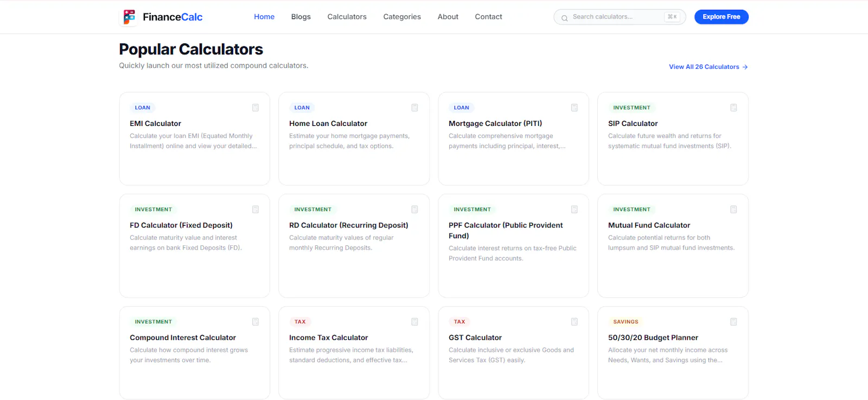868x400 pixels.
Task: Open the Calculators menu item
Action: pyautogui.click(x=347, y=17)
